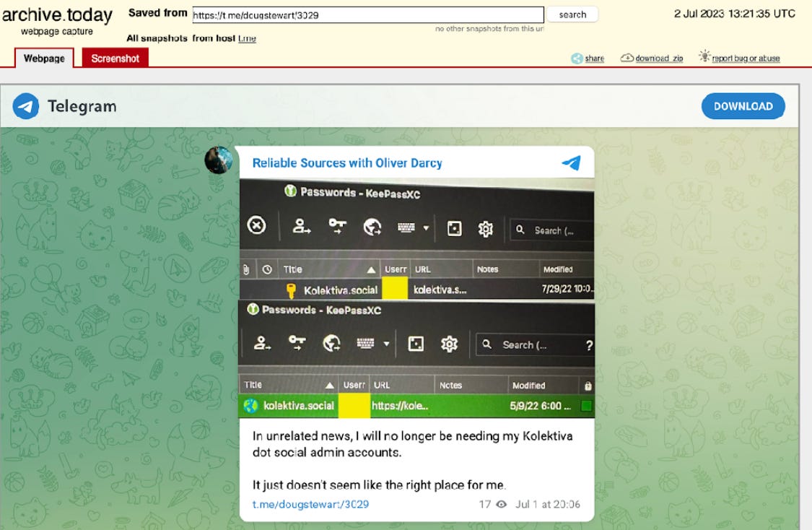
Task: Click the Jul 1 at 20:06 timestamp
Action: (x=547, y=504)
